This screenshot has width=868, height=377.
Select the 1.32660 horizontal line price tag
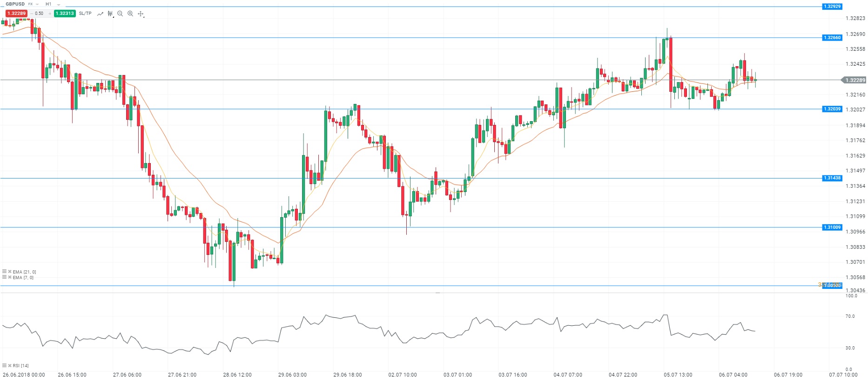[832, 38]
